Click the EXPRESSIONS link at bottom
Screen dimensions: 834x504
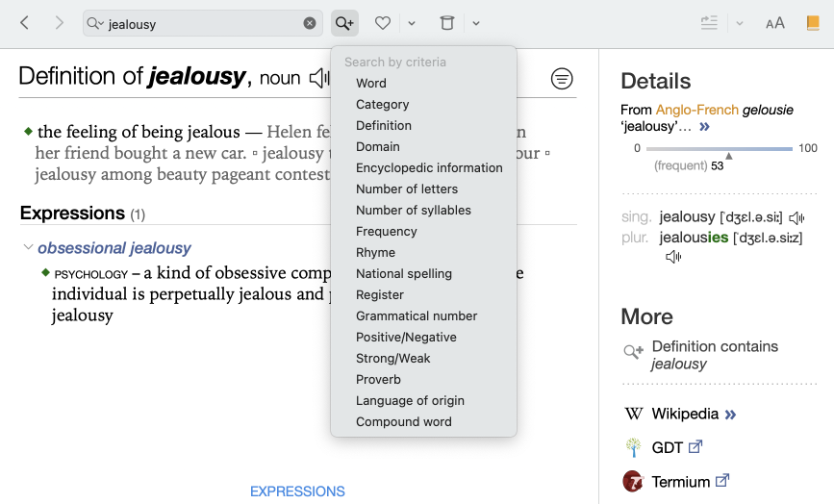(297, 491)
